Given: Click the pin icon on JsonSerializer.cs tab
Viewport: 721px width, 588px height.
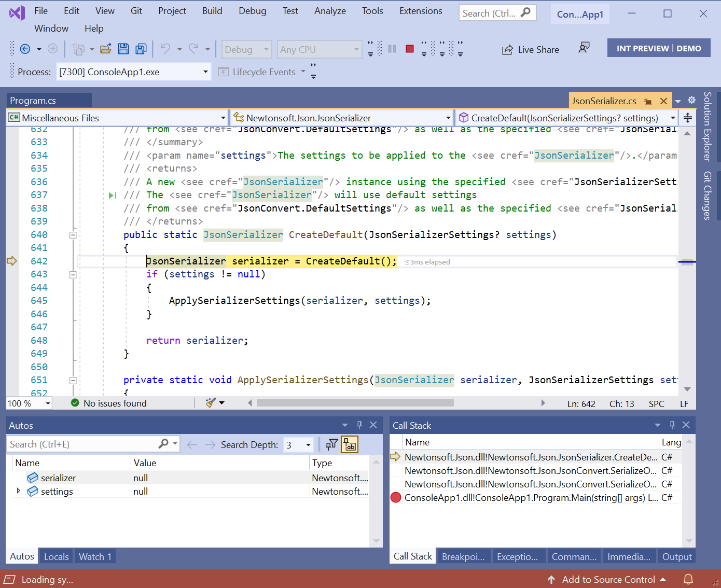Looking at the screenshot, I should coord(648,101).
